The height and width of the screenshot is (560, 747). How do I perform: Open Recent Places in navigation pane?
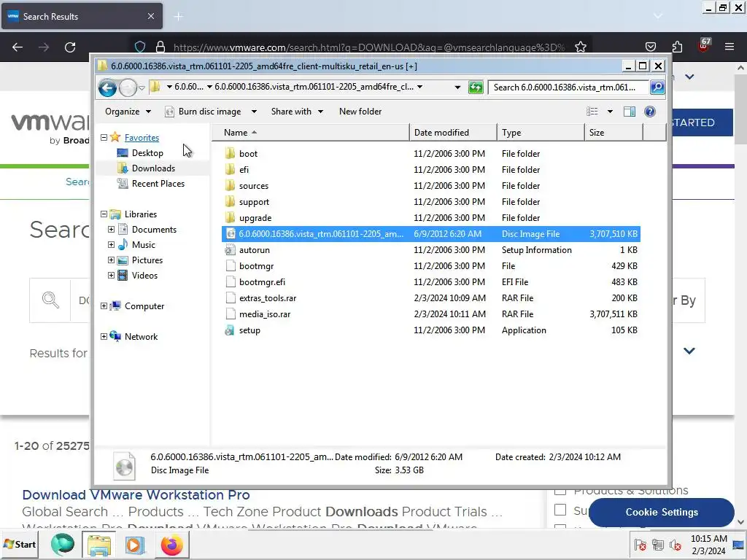click(x=158, y=183)
